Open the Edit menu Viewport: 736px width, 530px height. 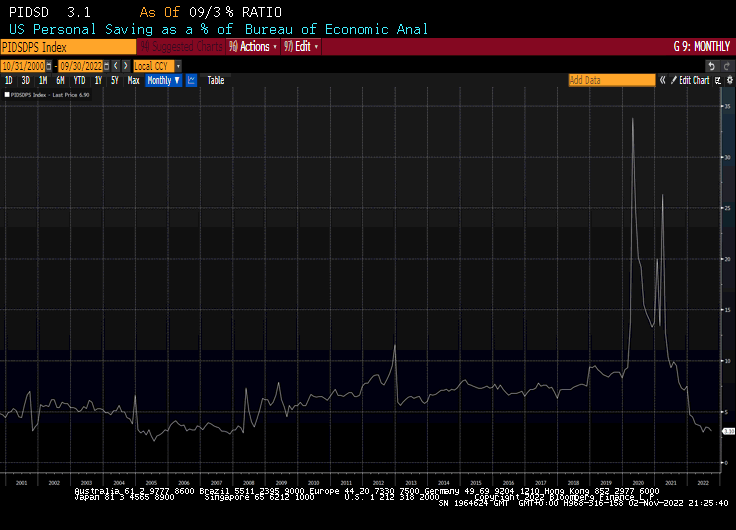(302, 47)
